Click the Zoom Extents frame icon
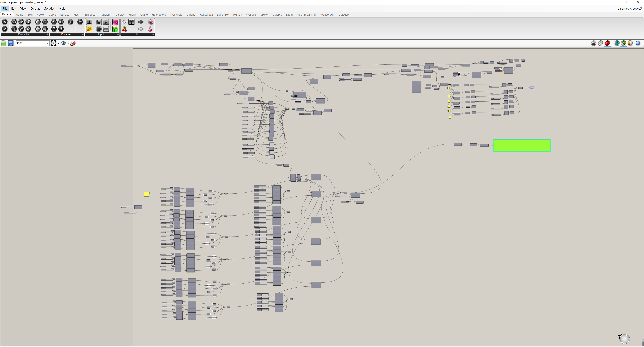Screen dimensions: 644x347 click(53, 43)
